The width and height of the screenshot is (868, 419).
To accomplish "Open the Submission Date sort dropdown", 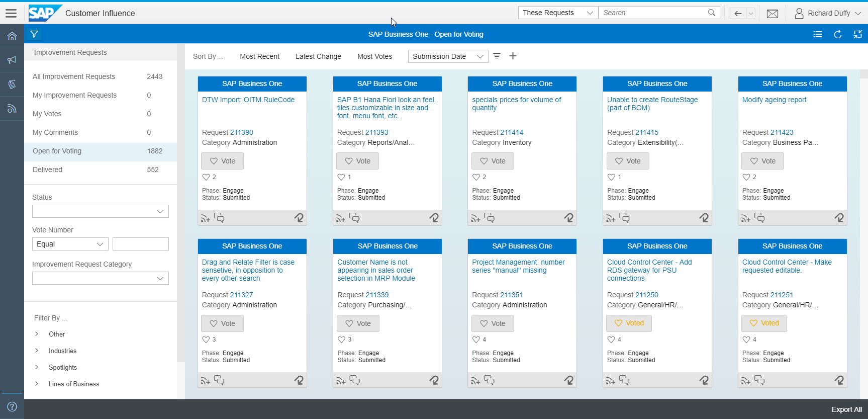I will click(448, 56).
